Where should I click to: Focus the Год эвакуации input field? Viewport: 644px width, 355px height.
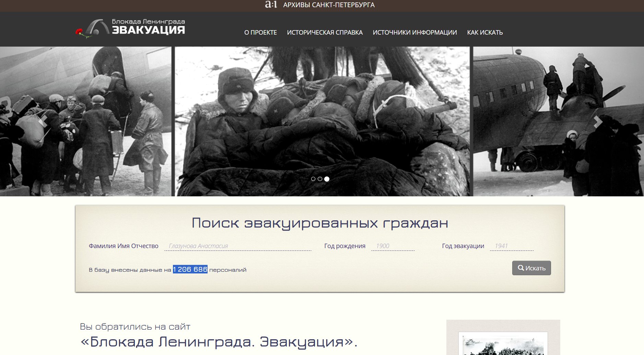point(512,246)
